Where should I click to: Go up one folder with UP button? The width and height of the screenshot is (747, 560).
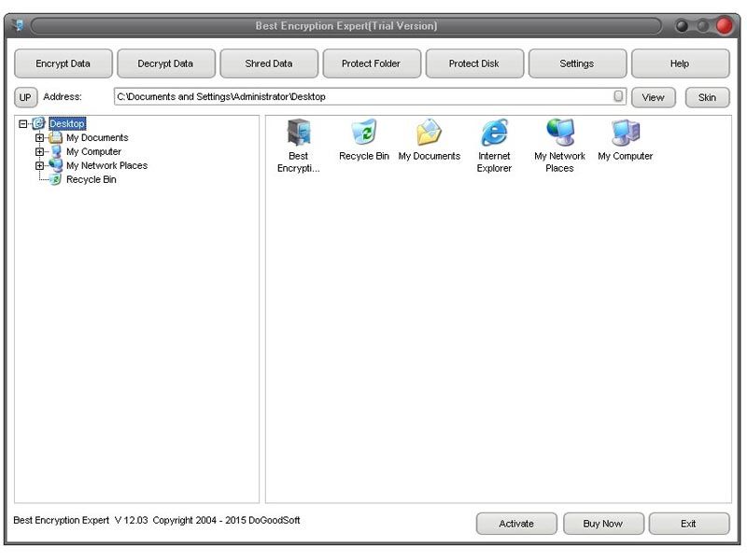(x=25, y=97)
